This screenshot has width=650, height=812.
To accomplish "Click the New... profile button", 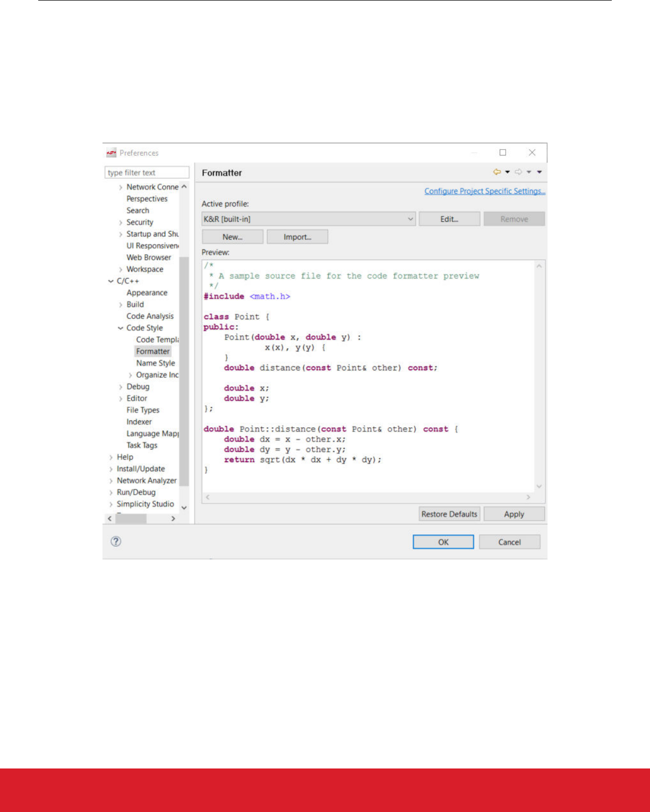I will click(x=233, y=237).
